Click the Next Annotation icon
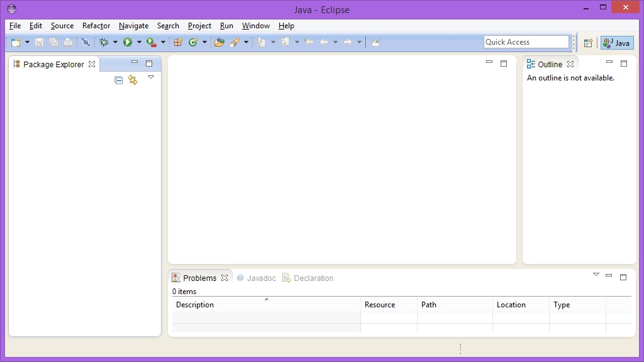This screenshot has width=644, height=362. [x=261, y=42]
